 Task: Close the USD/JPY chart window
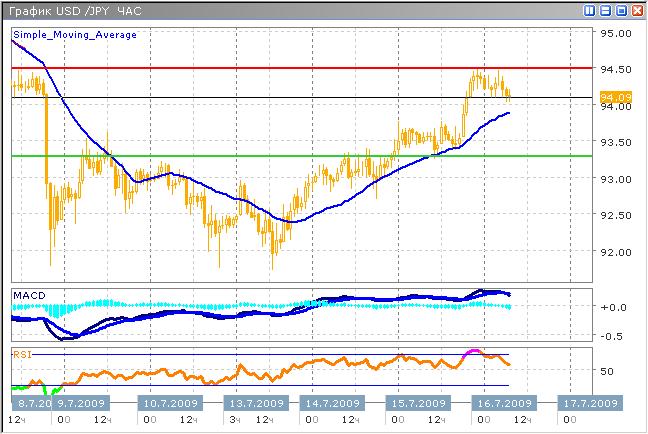[636, 10]
